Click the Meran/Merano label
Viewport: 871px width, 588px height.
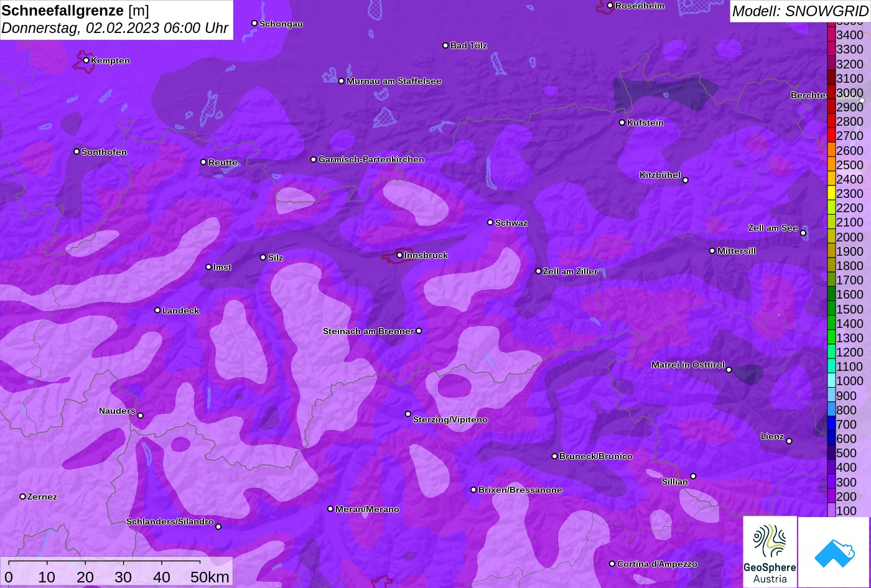[x=367, y=509]
